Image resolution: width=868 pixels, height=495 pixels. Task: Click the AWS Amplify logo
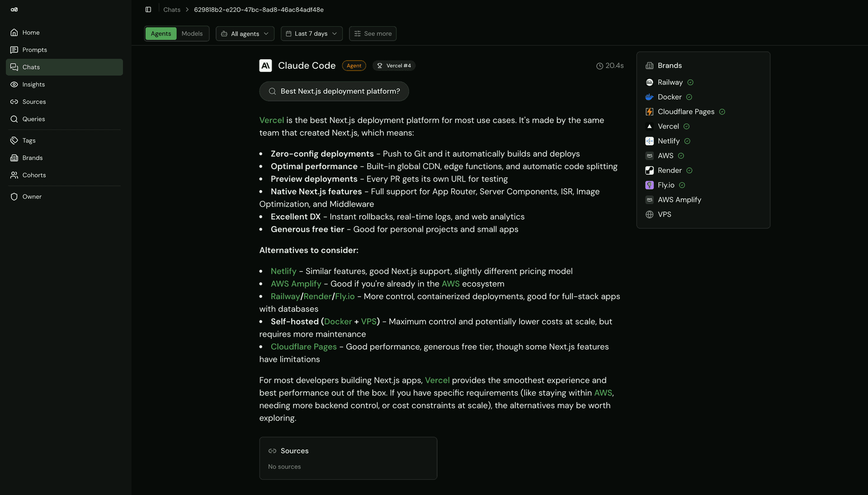(x=650, y=200)
